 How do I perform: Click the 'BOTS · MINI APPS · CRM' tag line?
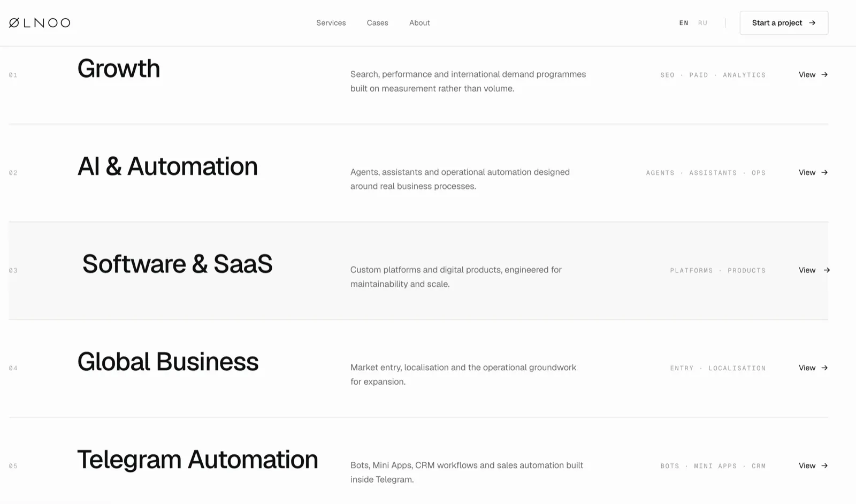[713, 466]
